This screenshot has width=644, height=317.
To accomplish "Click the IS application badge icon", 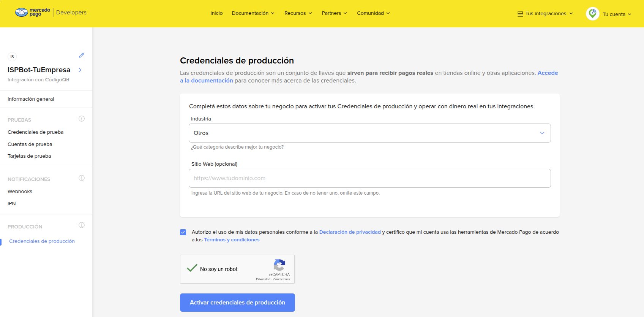I will pos(12,57).
